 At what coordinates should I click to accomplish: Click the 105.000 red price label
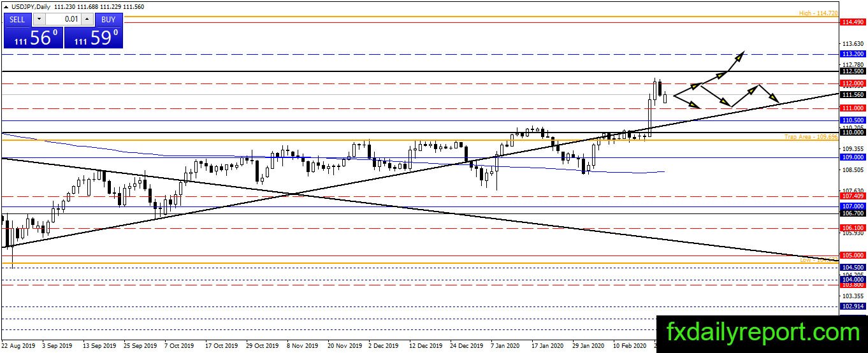pyautogui.click(x=853, y=256)
